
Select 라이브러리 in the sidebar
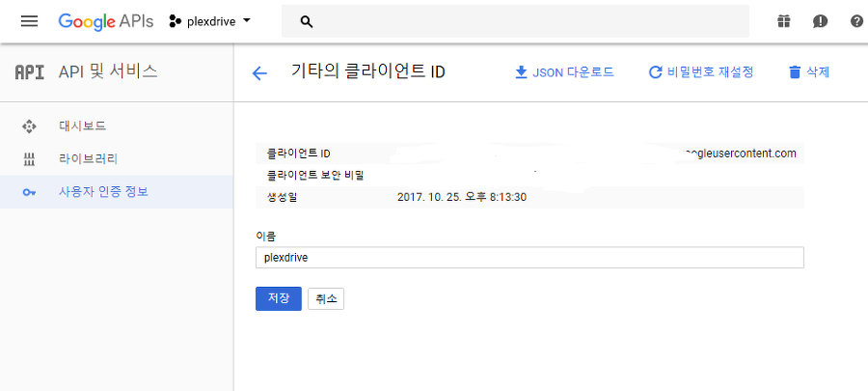pos(88,158)
